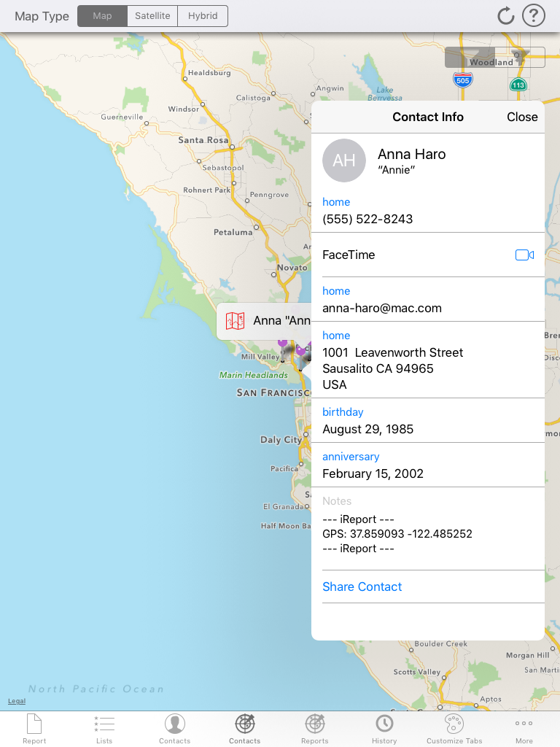Tap the Anna Haro name heading
560x747 pixels.
pyautogui.click(x=411, y=155)
